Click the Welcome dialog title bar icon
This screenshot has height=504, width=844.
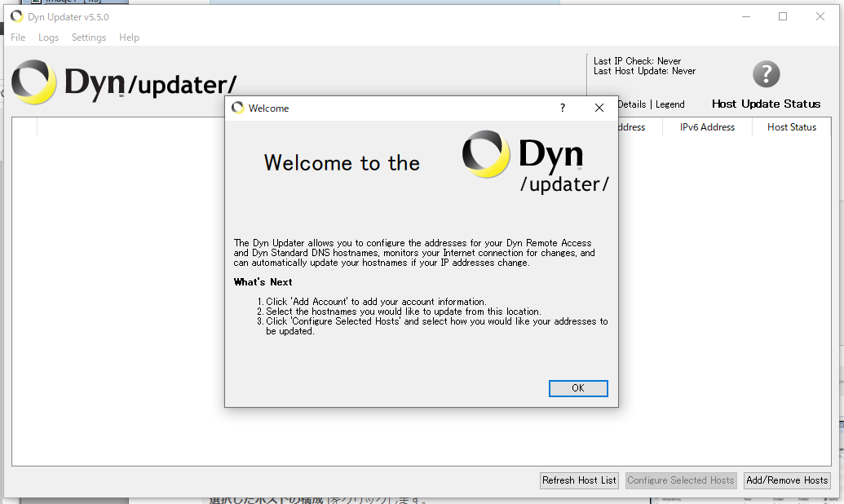click(x=238, y=108)
